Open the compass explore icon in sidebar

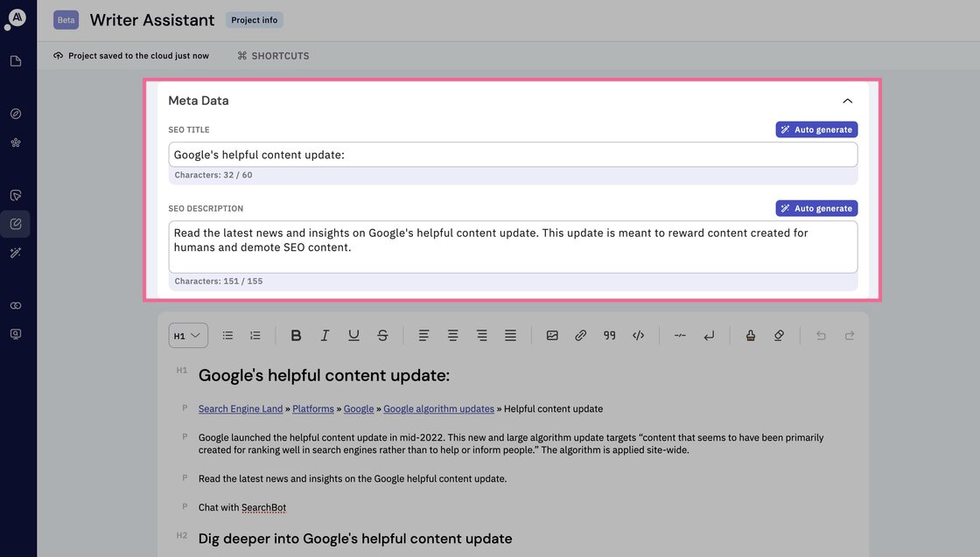pyautogui.click(x=16, y=114)
